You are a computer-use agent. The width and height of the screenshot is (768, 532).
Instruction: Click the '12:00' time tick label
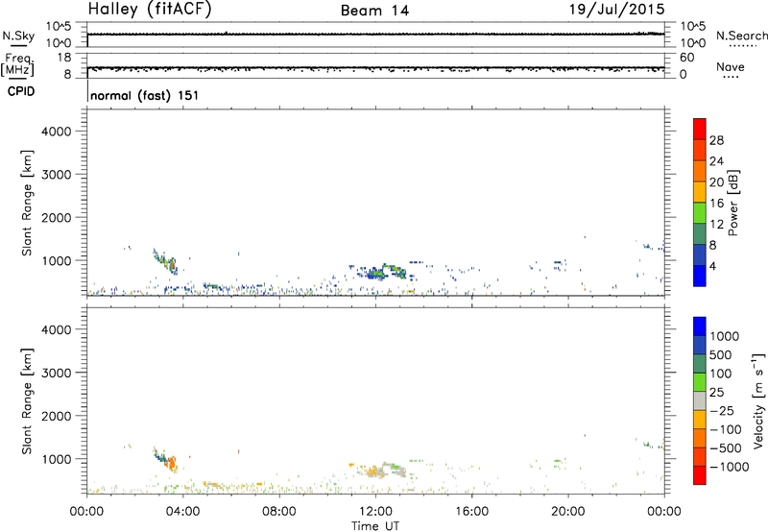pyautogui.click(x=375, y=512)
